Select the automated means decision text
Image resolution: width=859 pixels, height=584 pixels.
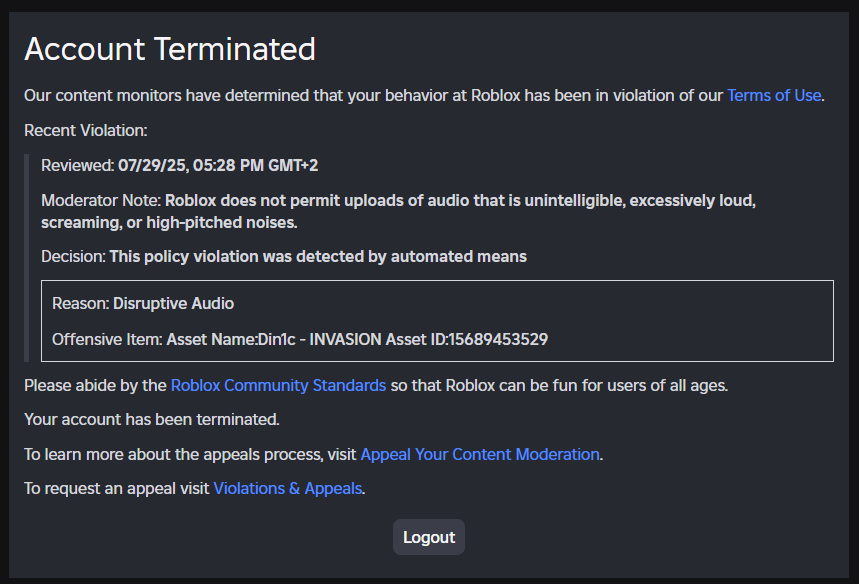(318, 257)
